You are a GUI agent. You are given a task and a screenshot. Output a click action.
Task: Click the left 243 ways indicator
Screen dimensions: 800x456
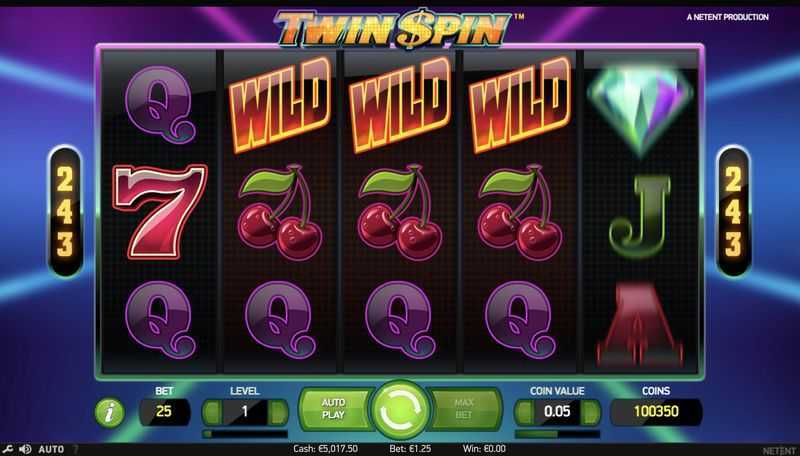[65, 212]
